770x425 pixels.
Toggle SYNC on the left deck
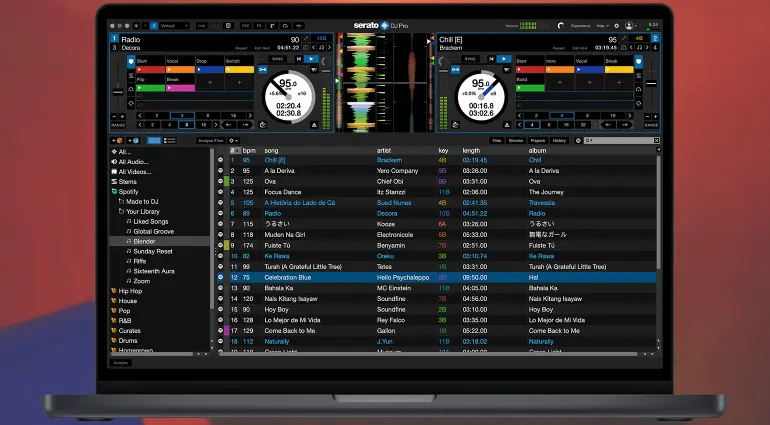[278, 60]
